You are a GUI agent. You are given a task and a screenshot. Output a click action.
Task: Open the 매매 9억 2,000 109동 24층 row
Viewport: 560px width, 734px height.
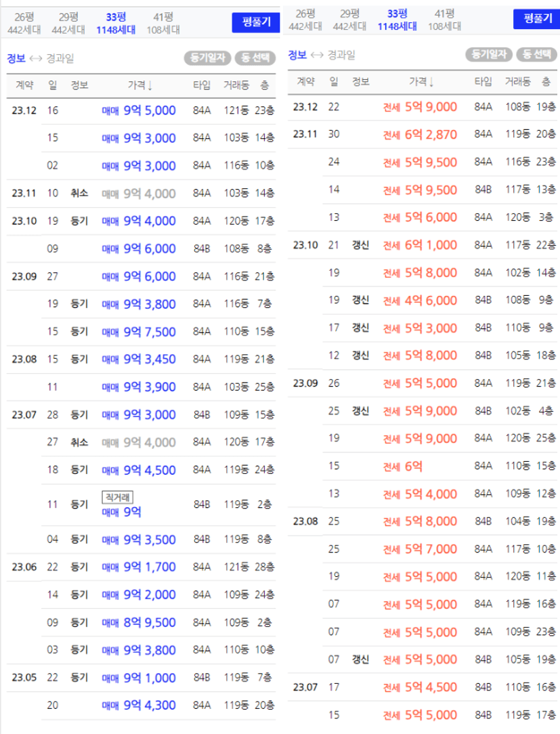(x=158, y=595)
